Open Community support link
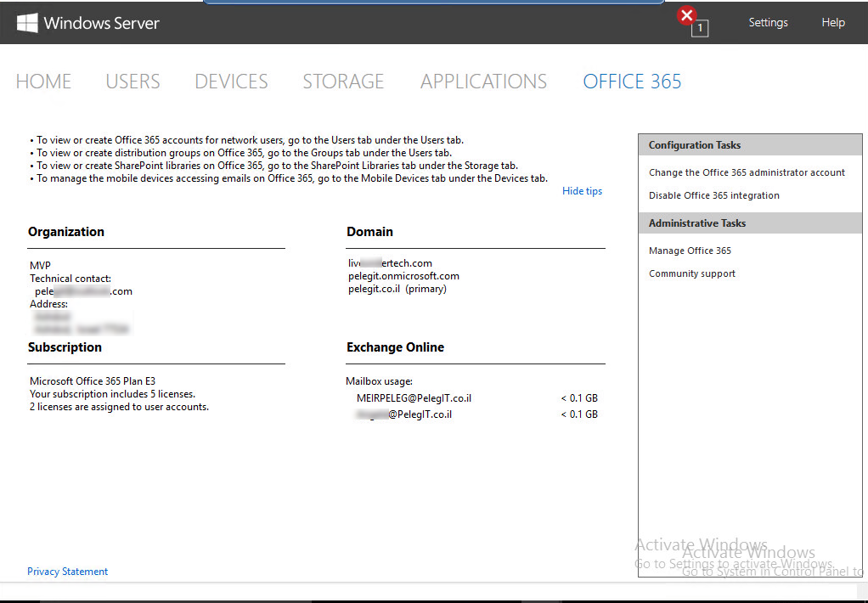The width and height of the screenshot is (868, 603). (x=692, y=273)
